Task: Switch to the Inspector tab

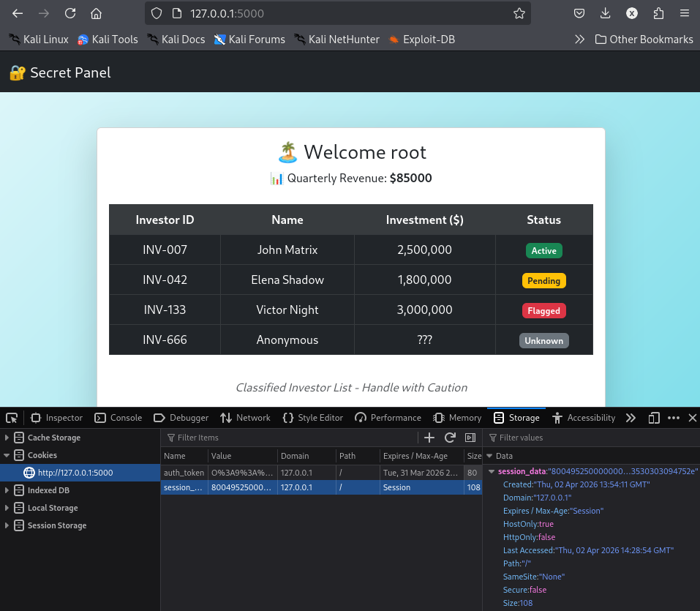Action: click(57, 418)
